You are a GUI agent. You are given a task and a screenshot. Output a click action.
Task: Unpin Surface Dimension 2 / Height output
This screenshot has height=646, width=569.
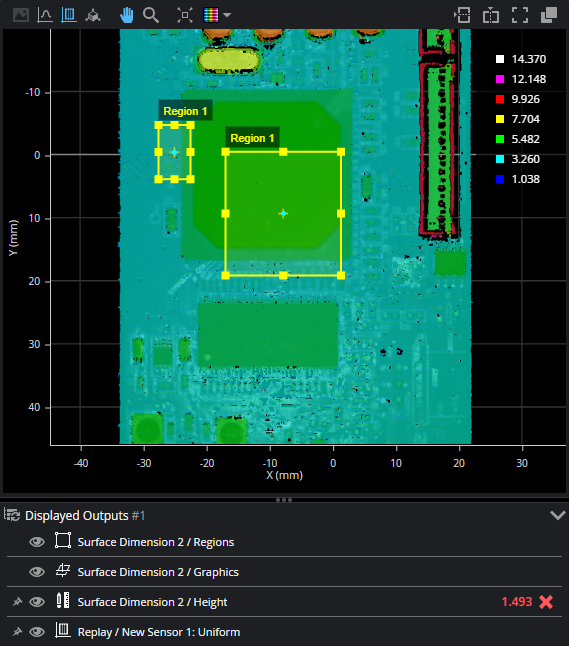(17, 602)
